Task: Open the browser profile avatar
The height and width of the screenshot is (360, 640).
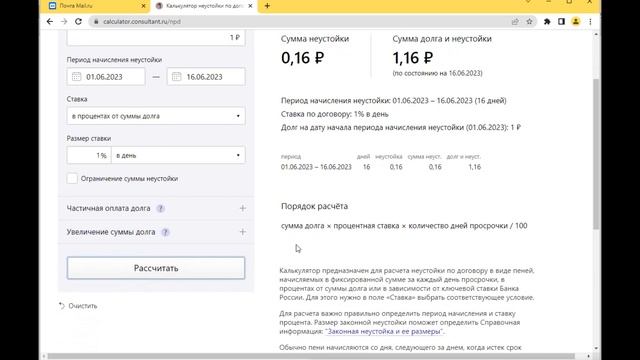Action: [x=576, y=22]
